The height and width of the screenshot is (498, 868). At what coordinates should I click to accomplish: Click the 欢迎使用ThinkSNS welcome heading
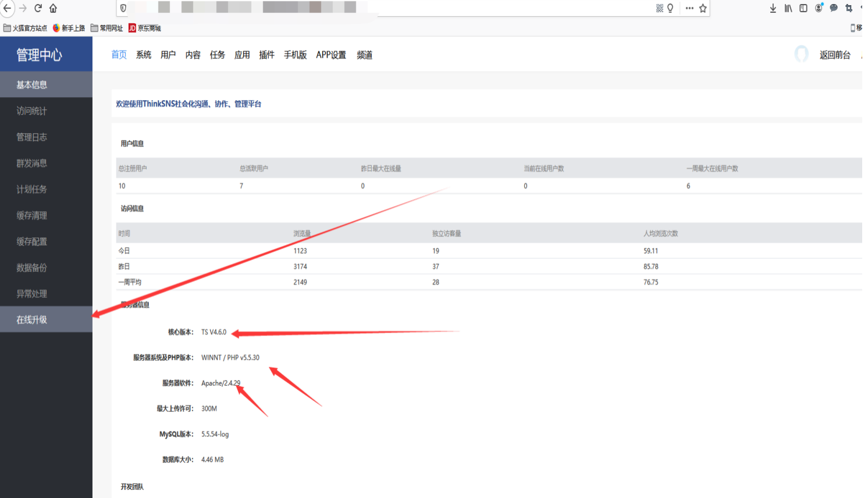pos(188,104)
